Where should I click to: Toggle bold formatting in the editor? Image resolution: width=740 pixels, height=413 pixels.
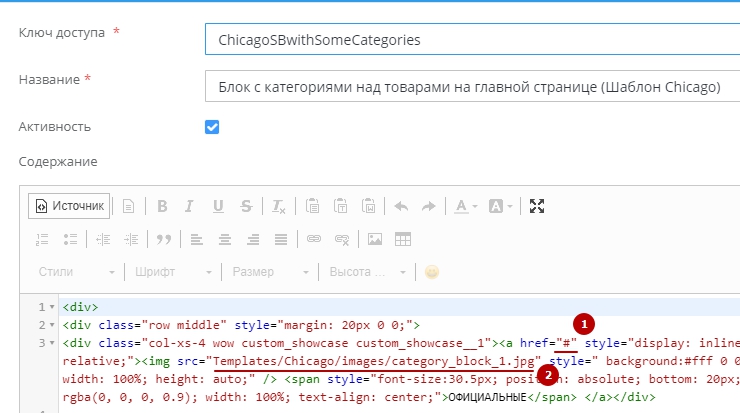point(160,206)
